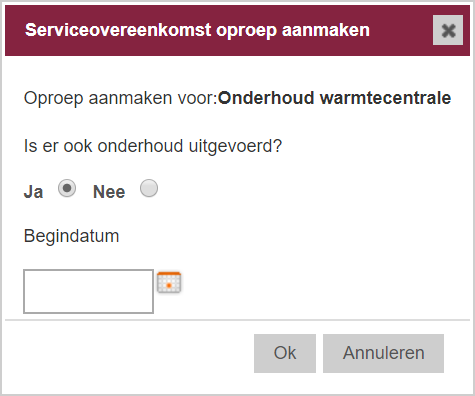Dismiss the dialog using the header X
This screenshot has height=396, width=475.
click(448, 30)
